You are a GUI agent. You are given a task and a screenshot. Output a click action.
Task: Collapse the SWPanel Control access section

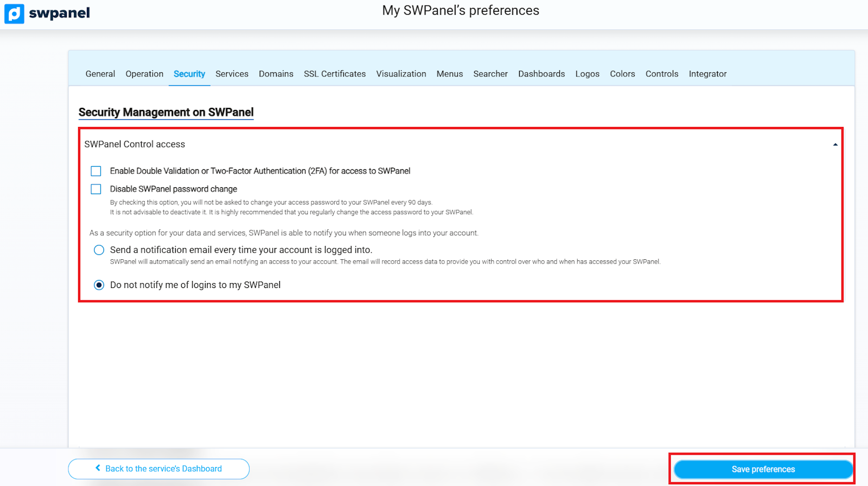pos(835,144)
